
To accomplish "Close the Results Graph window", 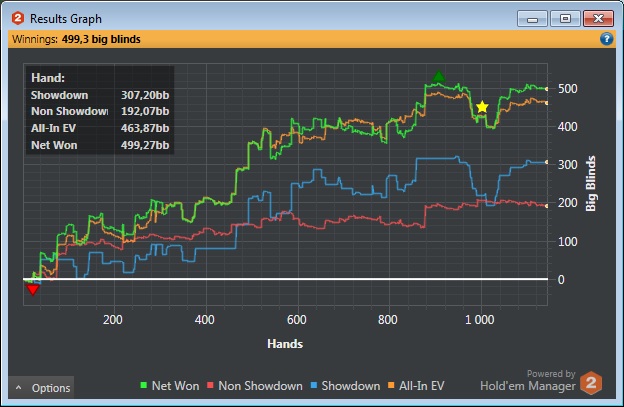I will click(598, 19).
